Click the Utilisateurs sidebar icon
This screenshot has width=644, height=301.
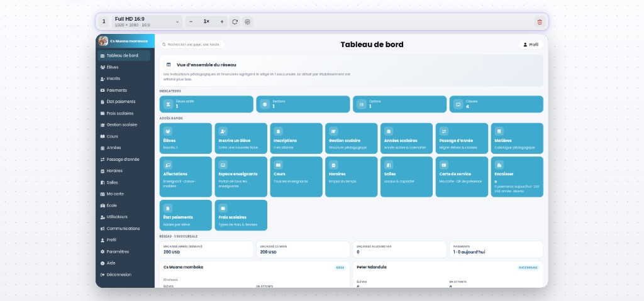click(103, 217)
